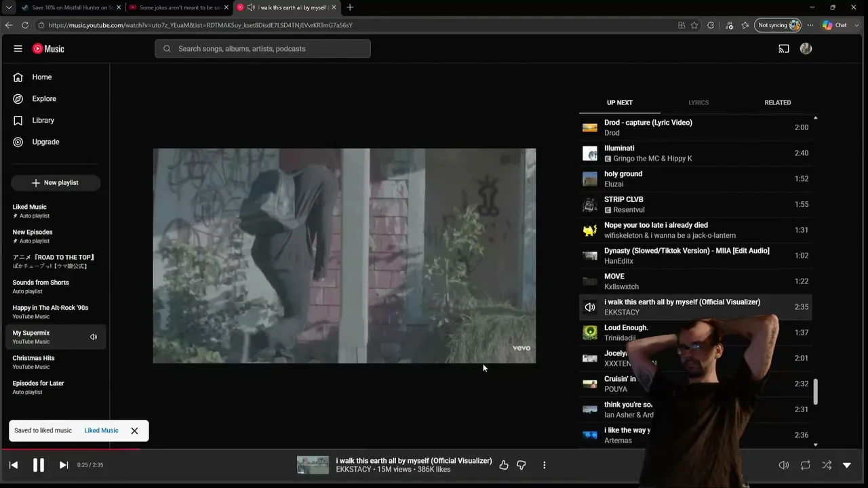The height and width of the screenshot is (488, 868).
Task: Click the queue scroll-down arrow
Action: pyautogui.click(x=815, y=445)
